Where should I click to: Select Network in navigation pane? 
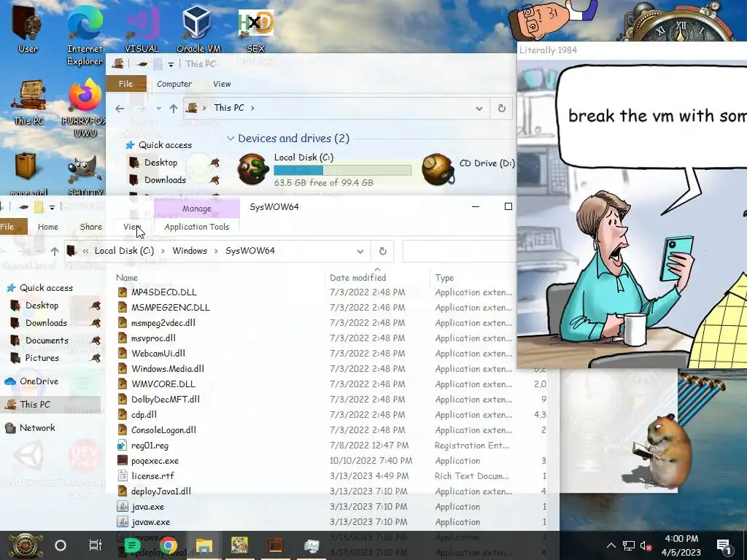click(37, 428)
